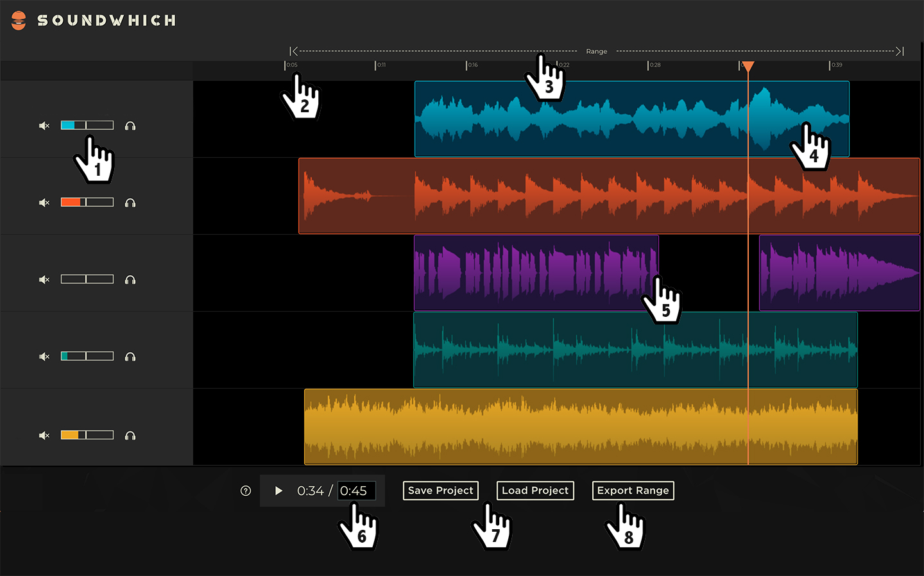924x576 pixels.
Task: Start playback with the play button
Action: pyautogui.click(x=278, y=491)
